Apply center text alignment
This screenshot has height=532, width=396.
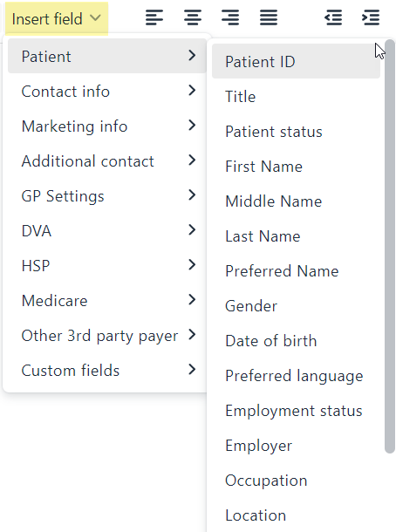[x=193, y=18]
